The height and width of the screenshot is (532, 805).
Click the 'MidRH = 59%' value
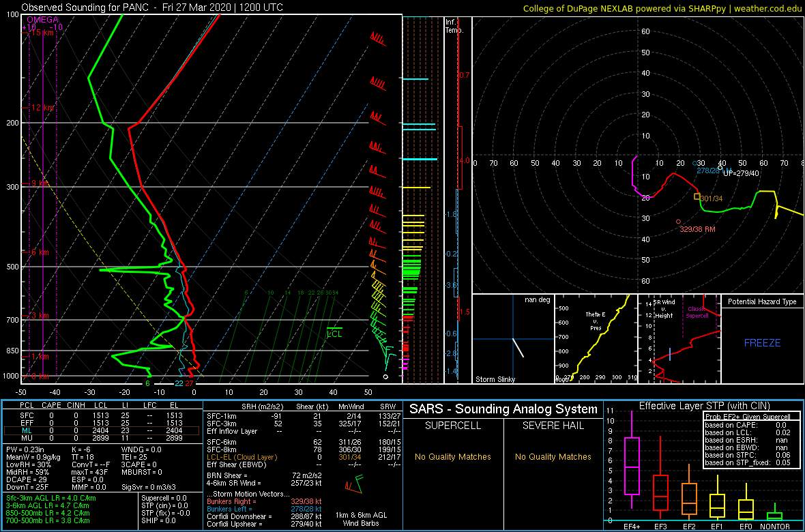click(x=26, y=472)
